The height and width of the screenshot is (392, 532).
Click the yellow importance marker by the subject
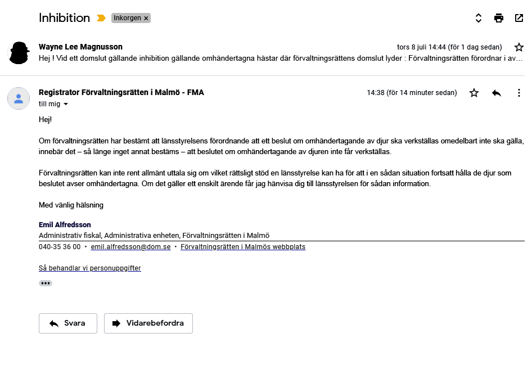[x=101, y=18]
